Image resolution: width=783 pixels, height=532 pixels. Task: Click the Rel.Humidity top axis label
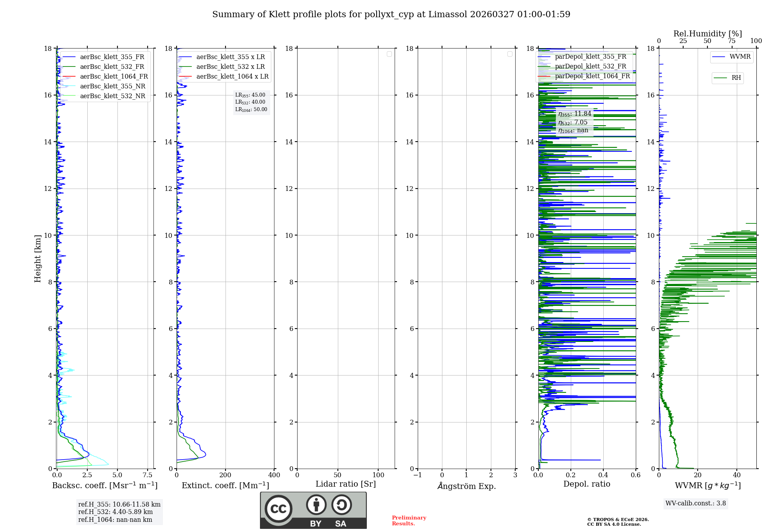[707, 34]
